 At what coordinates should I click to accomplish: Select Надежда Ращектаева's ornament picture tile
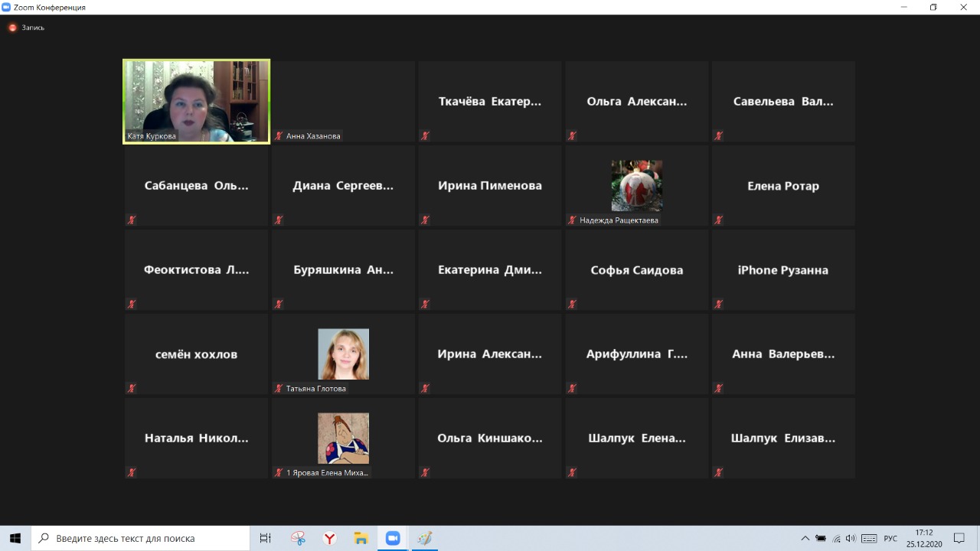tap(636, 185)
